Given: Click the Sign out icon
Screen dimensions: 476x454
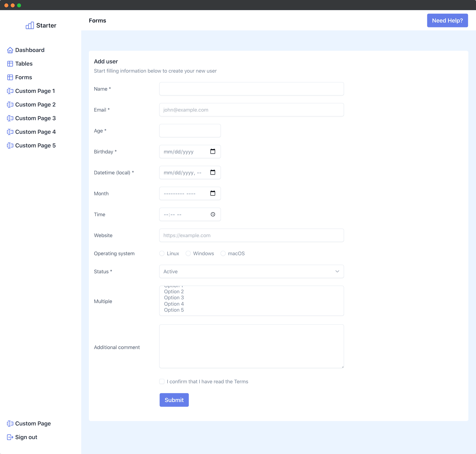Looking at the screenshot, I should point(10,437).
